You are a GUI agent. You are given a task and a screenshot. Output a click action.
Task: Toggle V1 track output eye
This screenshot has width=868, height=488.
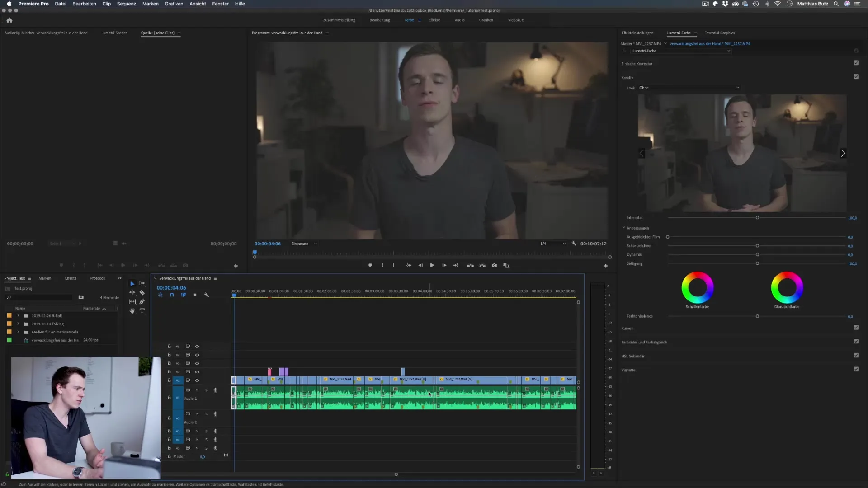click(197, 380)
